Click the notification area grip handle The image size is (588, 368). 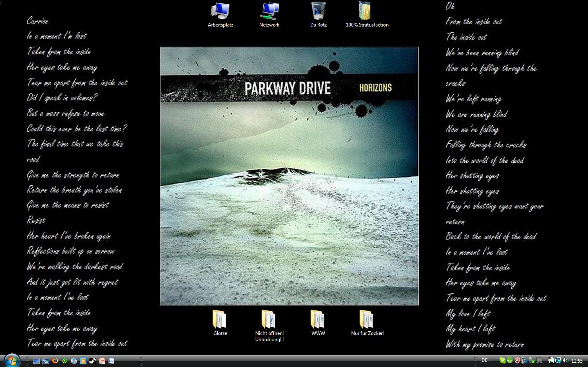pos(476,361)
